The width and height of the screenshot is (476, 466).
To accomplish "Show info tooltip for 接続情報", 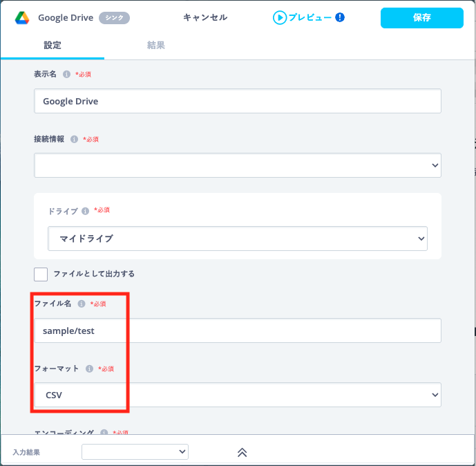I will [74, 139].
